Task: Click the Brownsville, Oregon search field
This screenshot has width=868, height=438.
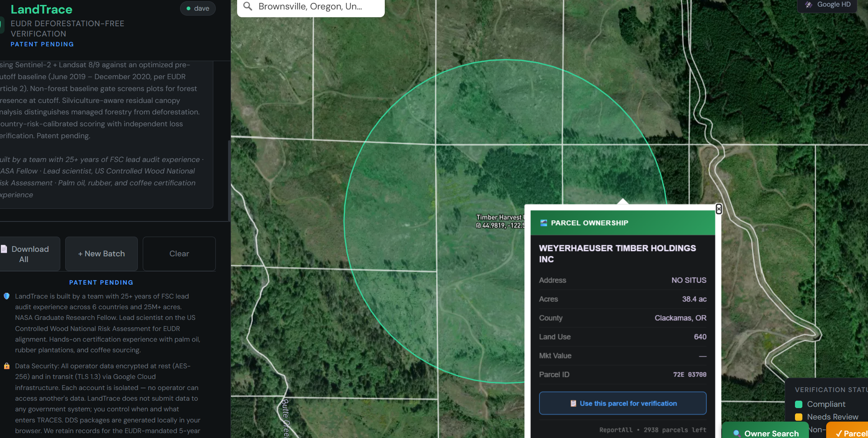Action: tap(311, 7)
